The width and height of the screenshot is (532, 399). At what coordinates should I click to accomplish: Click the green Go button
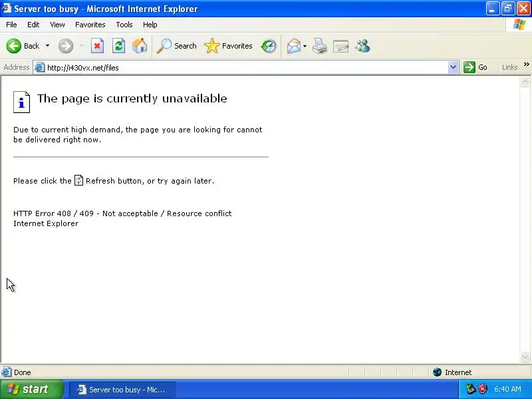pos(475,67)
